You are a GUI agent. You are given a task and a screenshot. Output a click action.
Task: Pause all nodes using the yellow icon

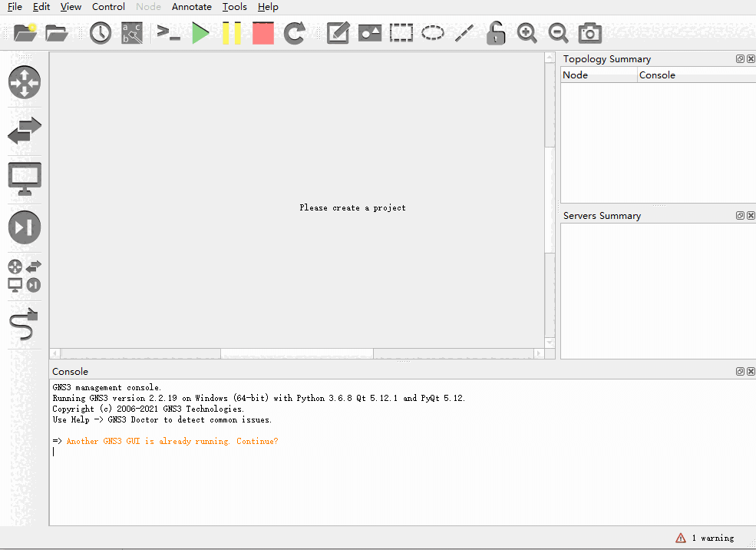point(232,32)
